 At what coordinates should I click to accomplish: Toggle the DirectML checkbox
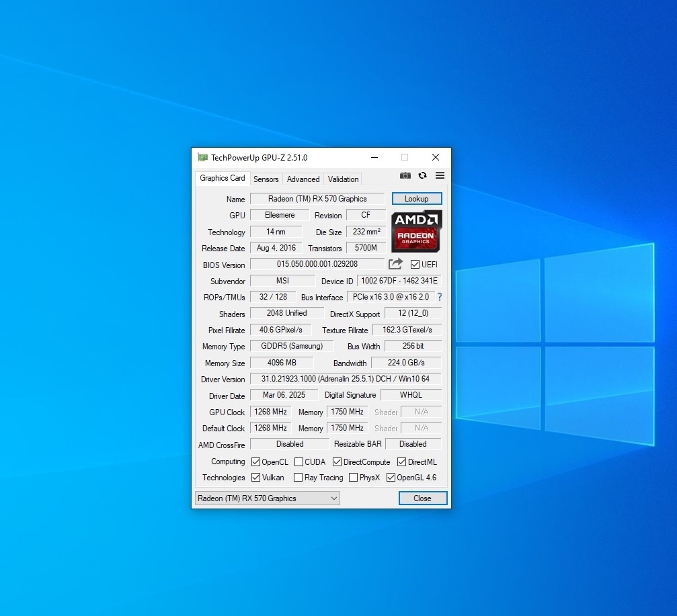pos(401,462)
